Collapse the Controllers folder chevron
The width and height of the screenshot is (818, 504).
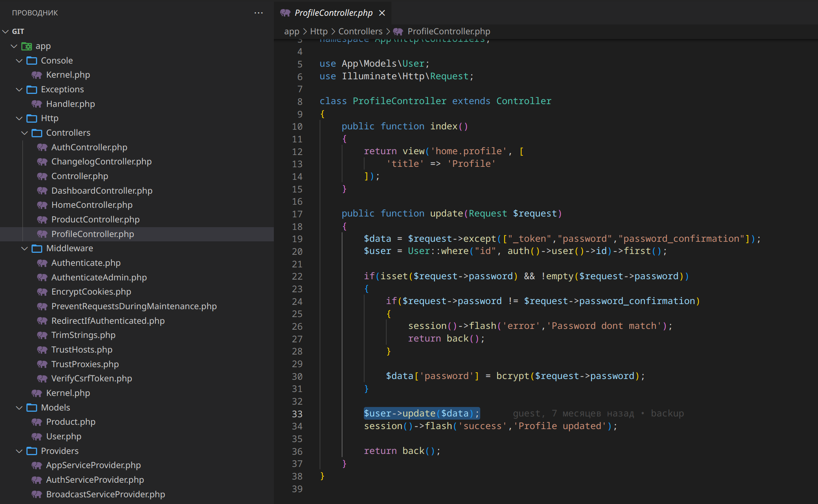tap(24, 133)
